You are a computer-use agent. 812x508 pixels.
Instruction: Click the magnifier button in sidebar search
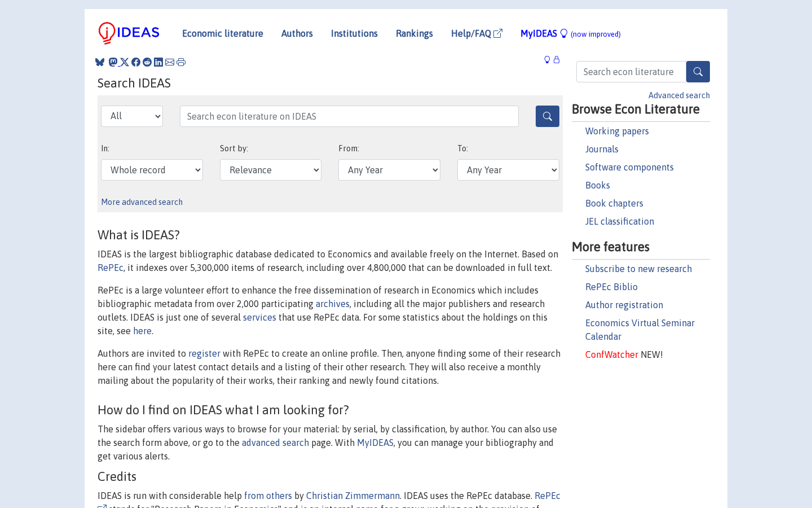(698, 72)
